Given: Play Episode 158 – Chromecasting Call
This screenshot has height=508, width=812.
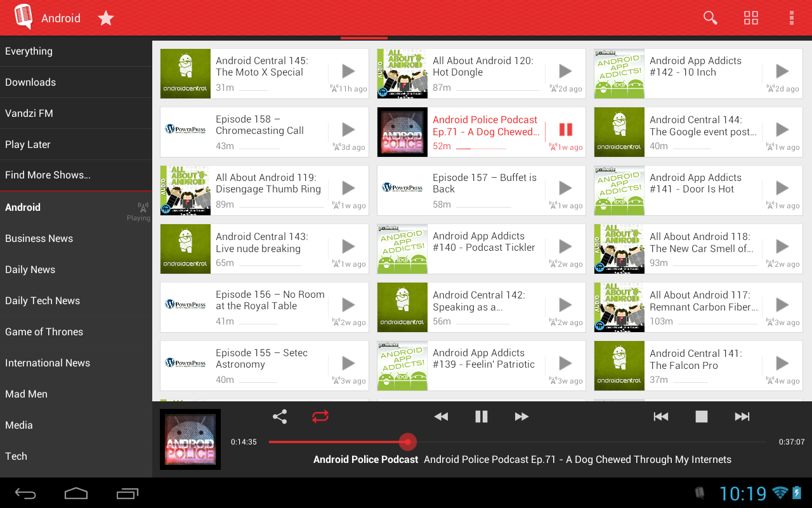Looking at the screenshot, I should point(348,130).
